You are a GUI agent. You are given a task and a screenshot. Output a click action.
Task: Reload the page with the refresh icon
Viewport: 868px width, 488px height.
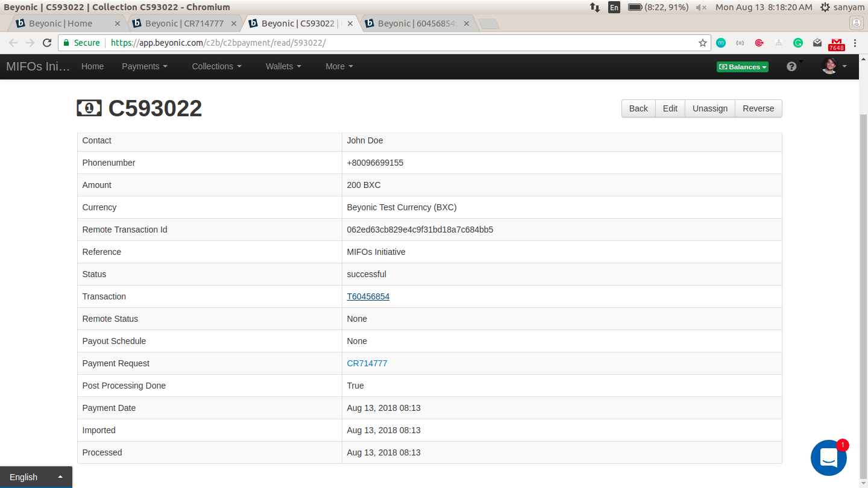pos(47,43)
